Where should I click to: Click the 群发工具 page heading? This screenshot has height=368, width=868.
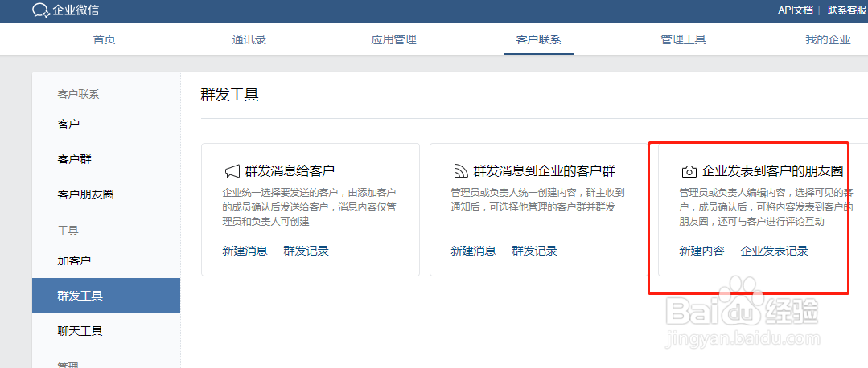(x=230, y=95)
